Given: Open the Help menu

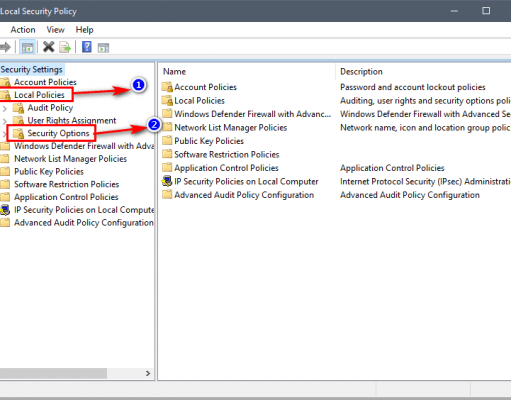Looking at the screenshot, I should click(x=84, y=30).
